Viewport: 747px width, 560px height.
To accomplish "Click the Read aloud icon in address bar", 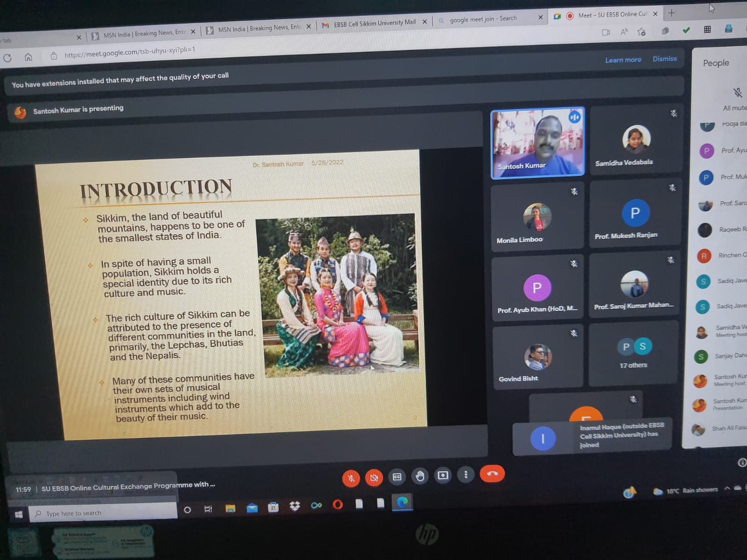I will point(624,32).
